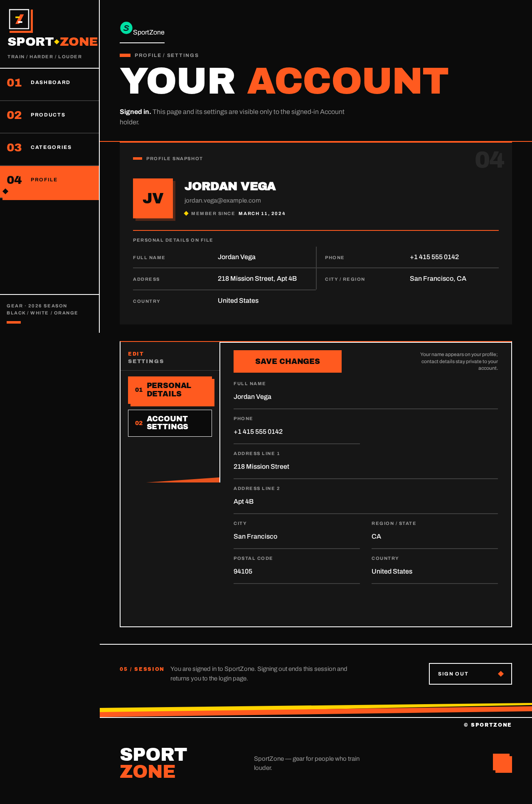
Task: Click the YOUR ACCOUNT page title
Action: [x=284, y=81]
